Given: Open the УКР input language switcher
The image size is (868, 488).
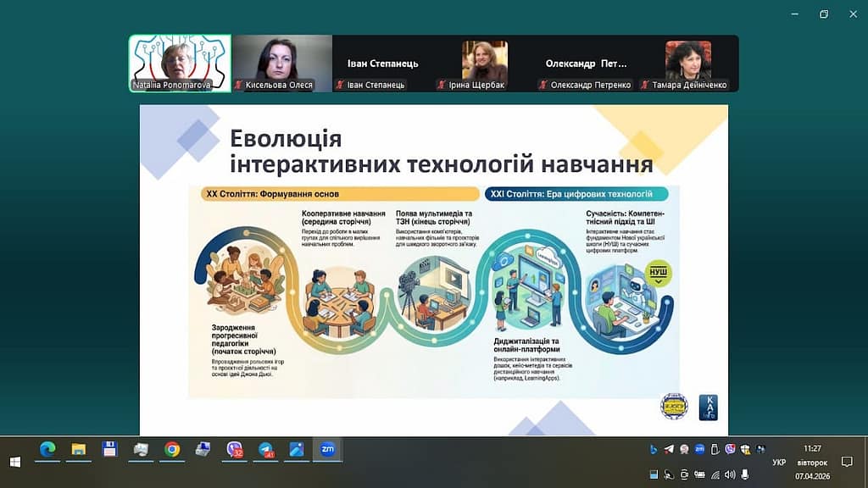Looking at the screenshot, I should click(778, 463).
